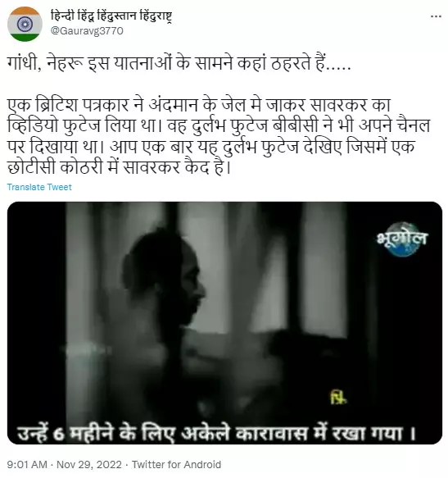Open the Twitter for Android source link

pos(176,465)
